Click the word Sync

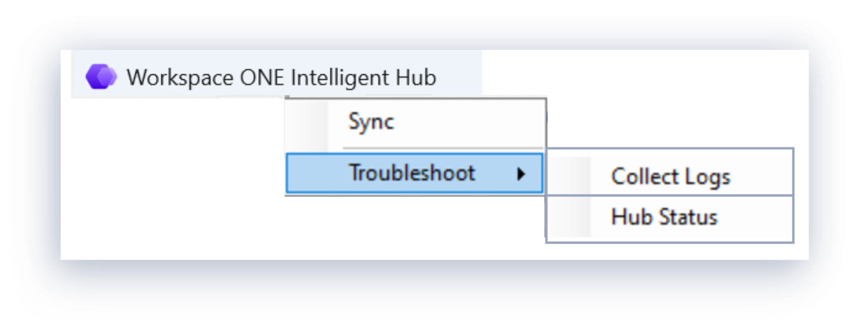click(371, 122)
